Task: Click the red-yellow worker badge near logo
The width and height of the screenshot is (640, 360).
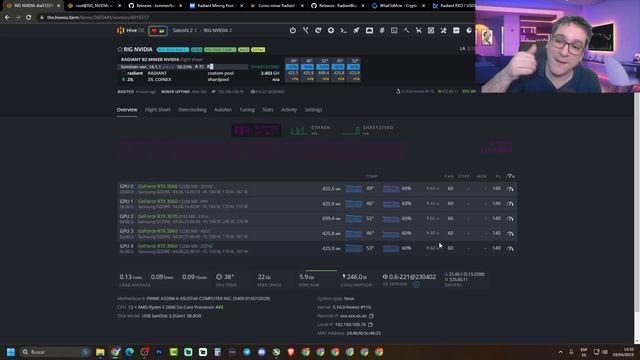Action: (x=158, y=31)
